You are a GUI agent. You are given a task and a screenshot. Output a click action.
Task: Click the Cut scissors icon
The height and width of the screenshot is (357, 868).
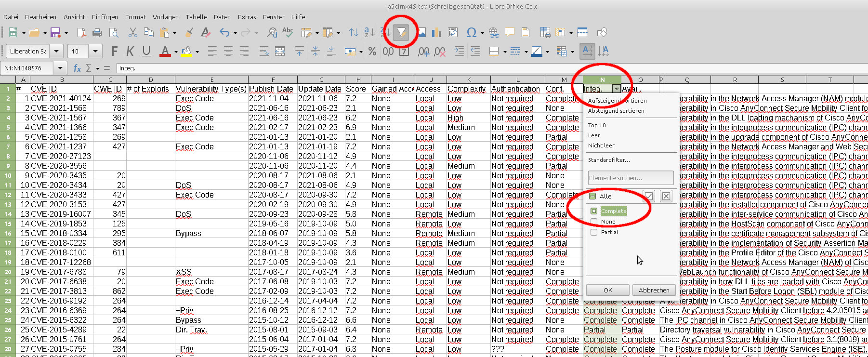(x=133, y=32)
